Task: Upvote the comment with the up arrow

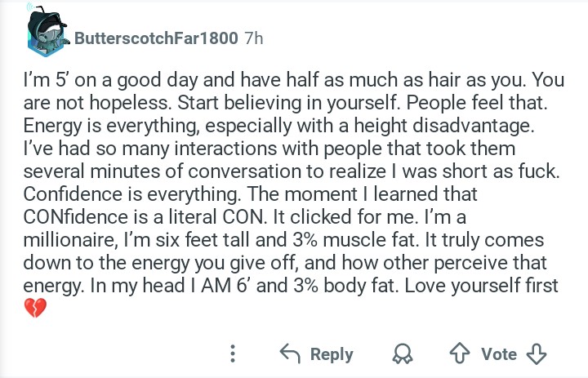Action: (x=460, y=354)
